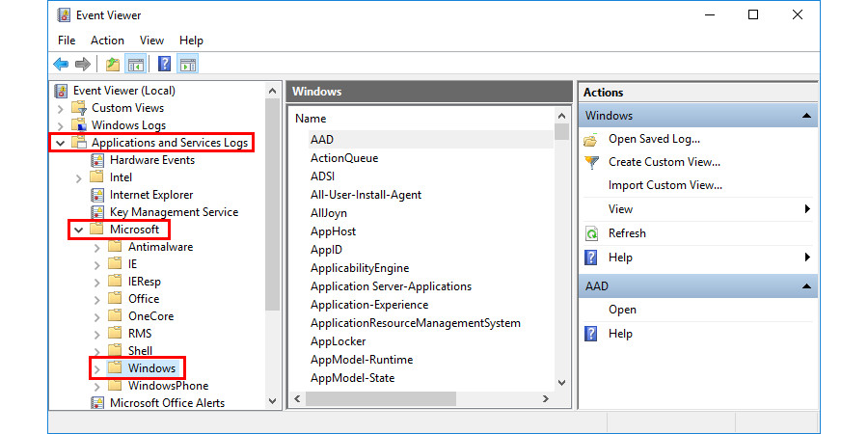
Task: Click the Windows Logs folder icon
Action: click(80, 125)
